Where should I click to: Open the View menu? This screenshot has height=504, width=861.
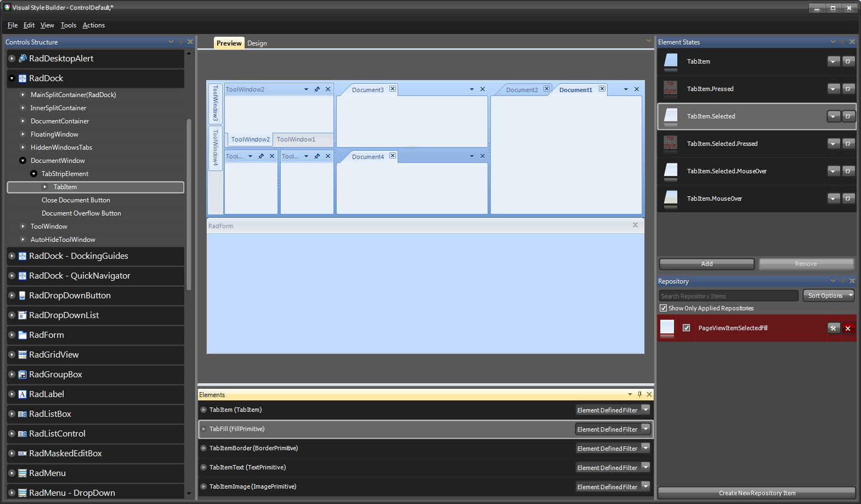click(x=47, y=25)
